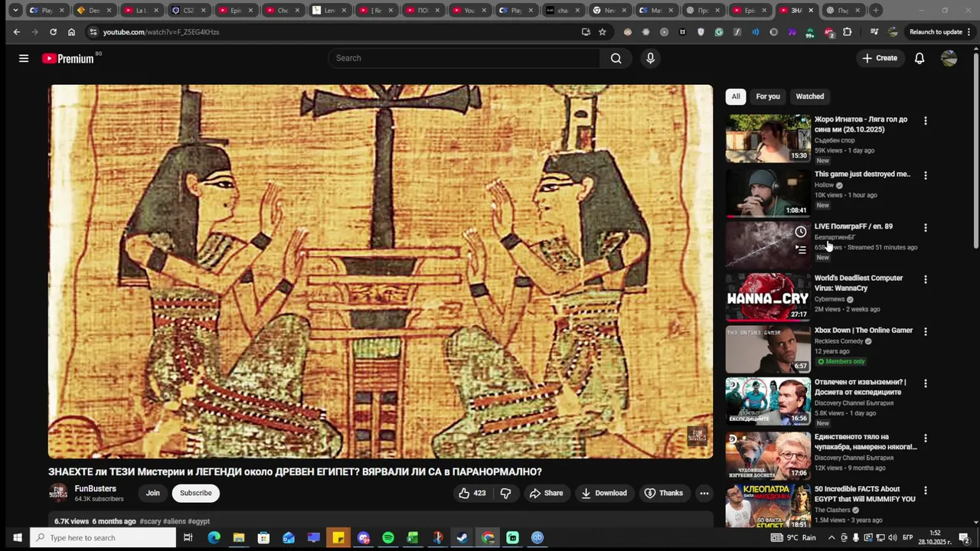Image resolution: width=980 pixels, height=551 pixels.
Task: Join the FunBusters channel membership
Action: 153,493
